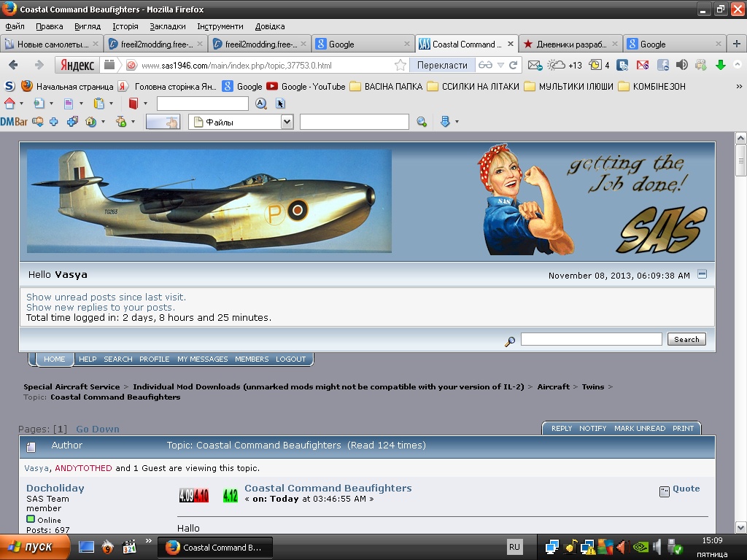Viewport: 747px width, 560px height.
Task: Open the Інструменти menu
Action: click(x=220, y=26)
